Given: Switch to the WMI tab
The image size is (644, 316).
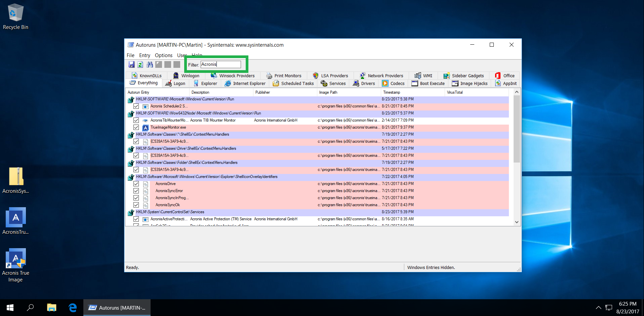Looking at the screenshot, I should point(424,76).
